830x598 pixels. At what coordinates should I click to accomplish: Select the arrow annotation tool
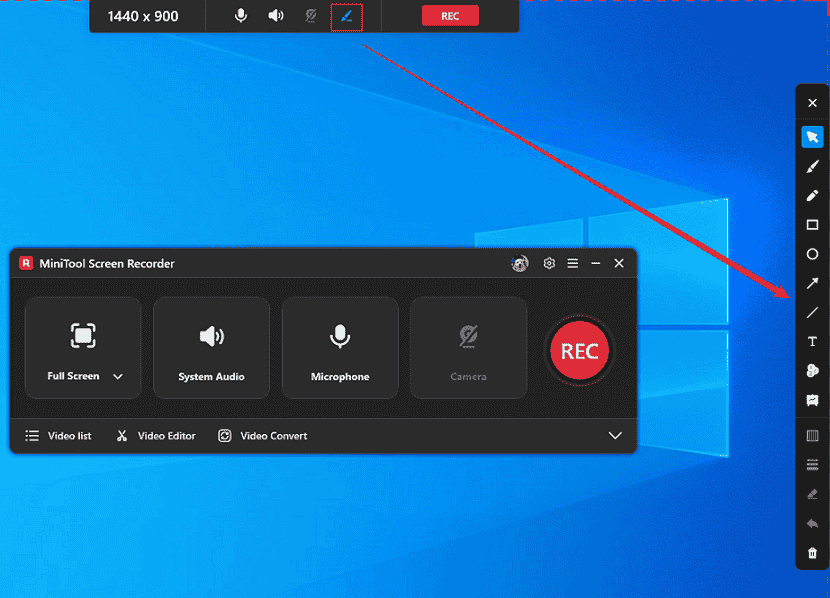(x=812, y=283)
